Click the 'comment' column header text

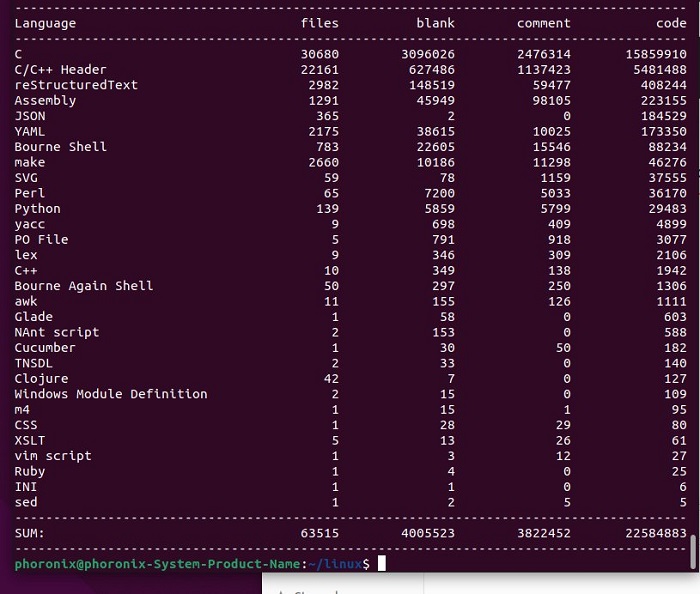click(x=544, y=23)
